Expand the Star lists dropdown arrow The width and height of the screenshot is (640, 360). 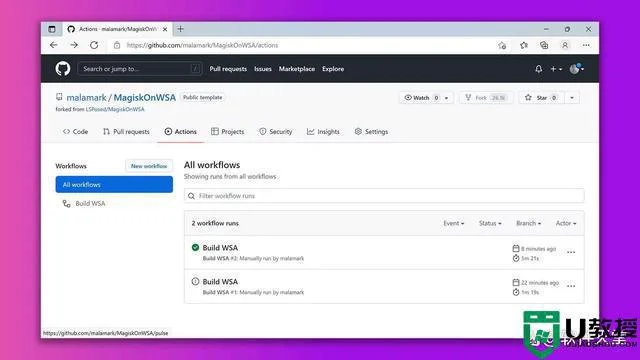click(x=572, y=98)
